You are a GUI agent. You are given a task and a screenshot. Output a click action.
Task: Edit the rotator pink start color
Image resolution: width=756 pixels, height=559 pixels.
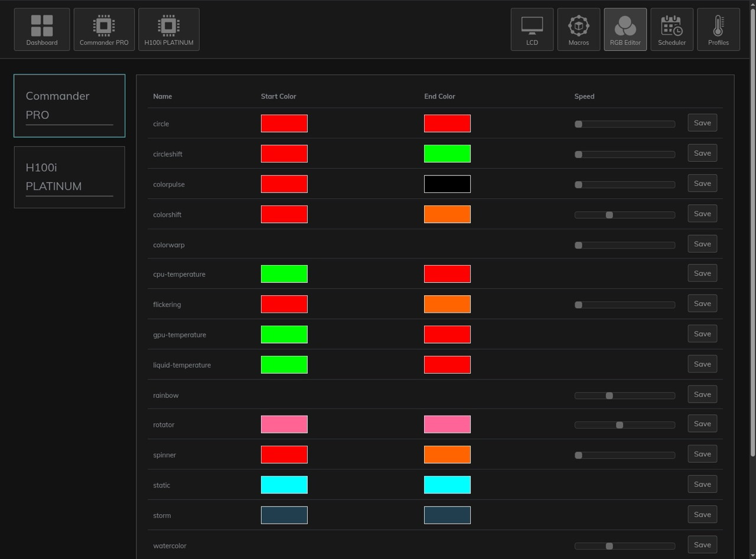284,424
